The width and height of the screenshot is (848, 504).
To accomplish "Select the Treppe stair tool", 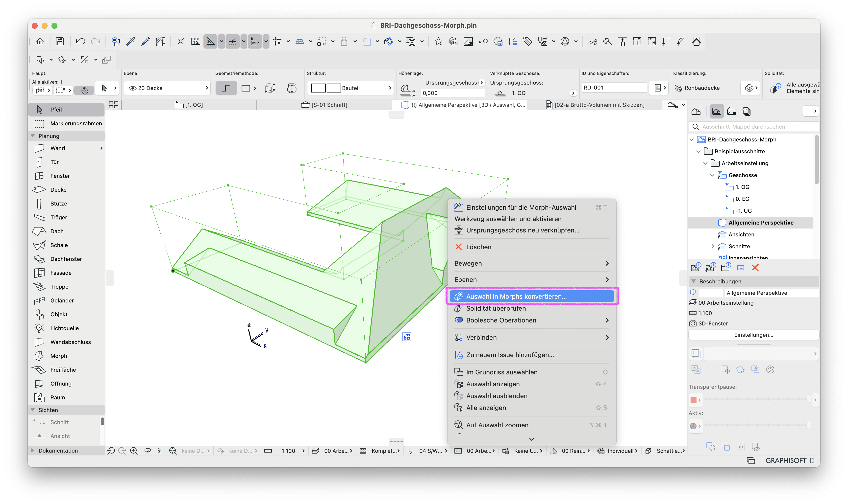I will [66, 287].
